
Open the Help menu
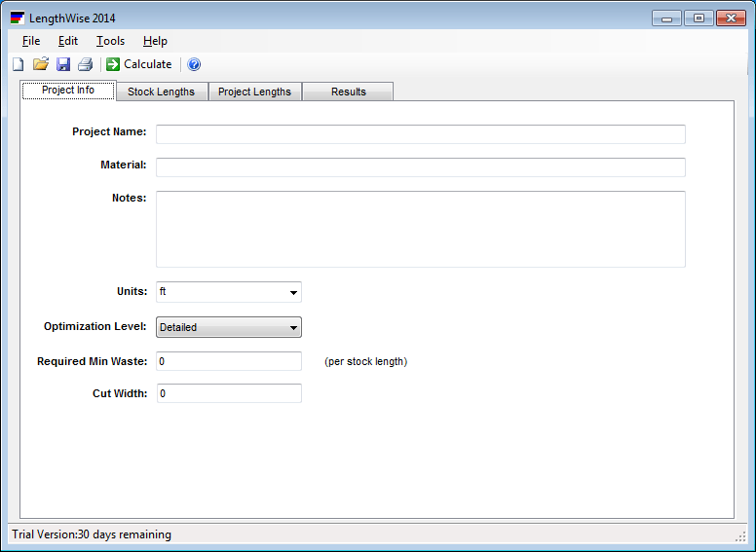[x=155, y=41]
